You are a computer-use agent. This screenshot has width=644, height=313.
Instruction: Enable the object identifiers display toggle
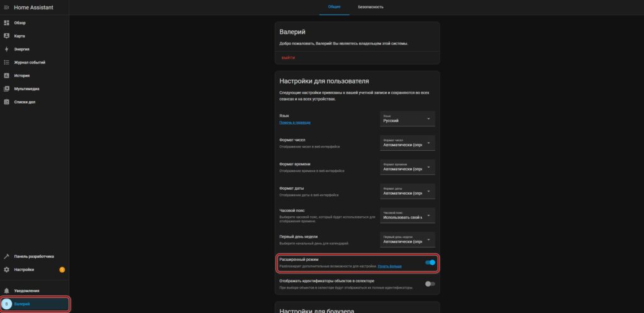430,284
